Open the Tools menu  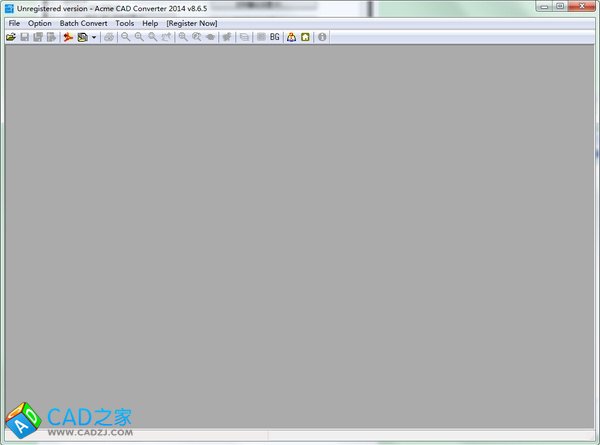(124, 23)
